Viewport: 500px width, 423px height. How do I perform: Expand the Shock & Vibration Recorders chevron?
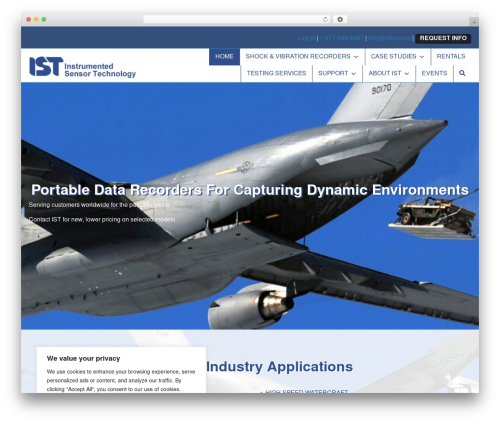[356, 57]
